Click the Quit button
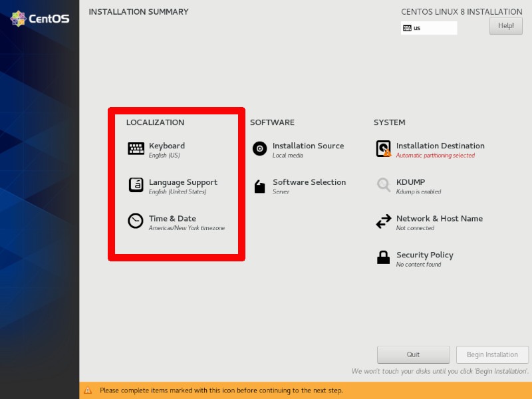Screen dimensions: 532x399 point(412,354)
